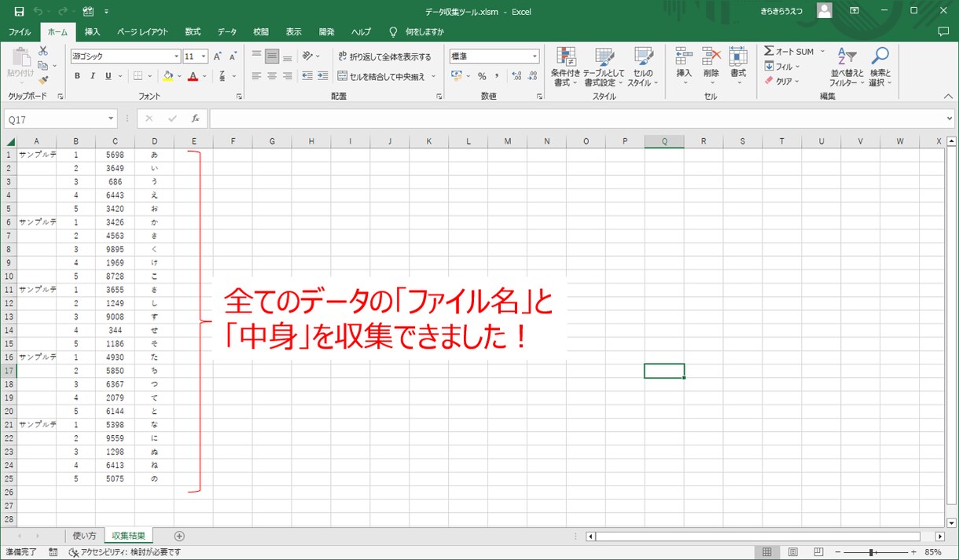Image resolution: width=959 pixels, height=560 pixels.
Task: Click オート SUM button
Action: coord(789,52)
